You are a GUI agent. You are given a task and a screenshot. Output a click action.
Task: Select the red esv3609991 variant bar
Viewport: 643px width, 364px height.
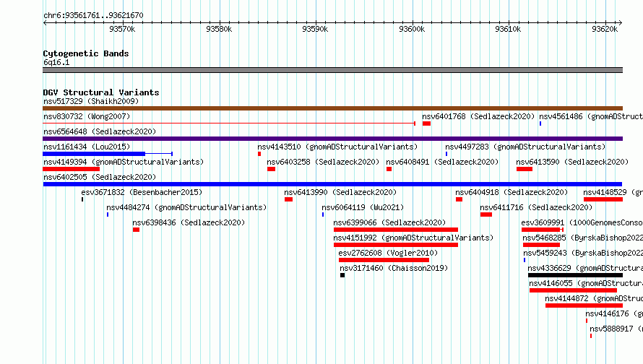point(541,230)
